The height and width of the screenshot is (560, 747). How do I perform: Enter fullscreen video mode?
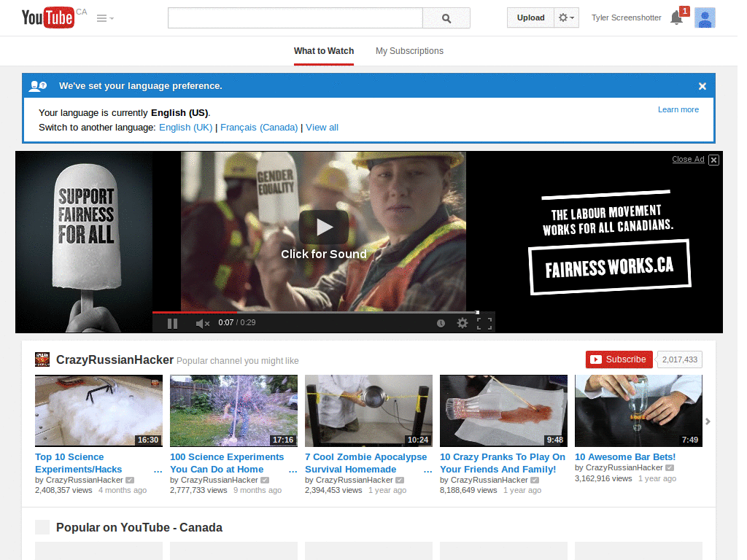(484, 323)
